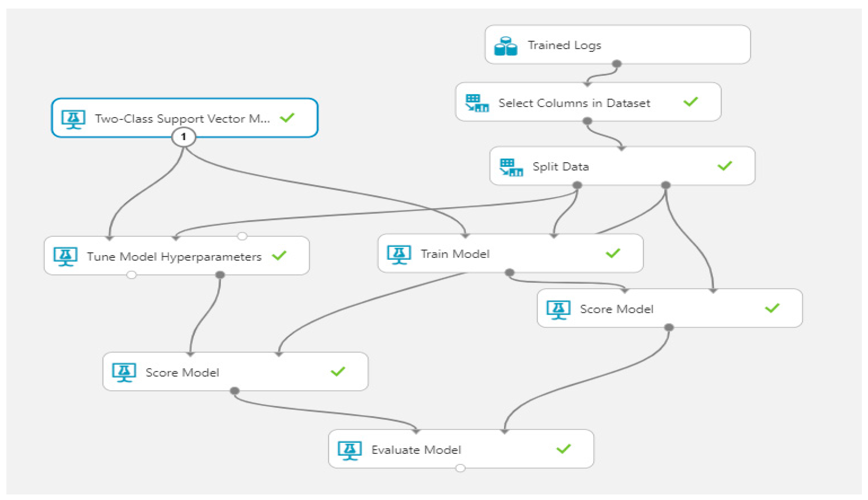Viewport: 868px width, 500px height.
Task: Click output port 1 of Two-Class SVM
Action: point(184,137)
